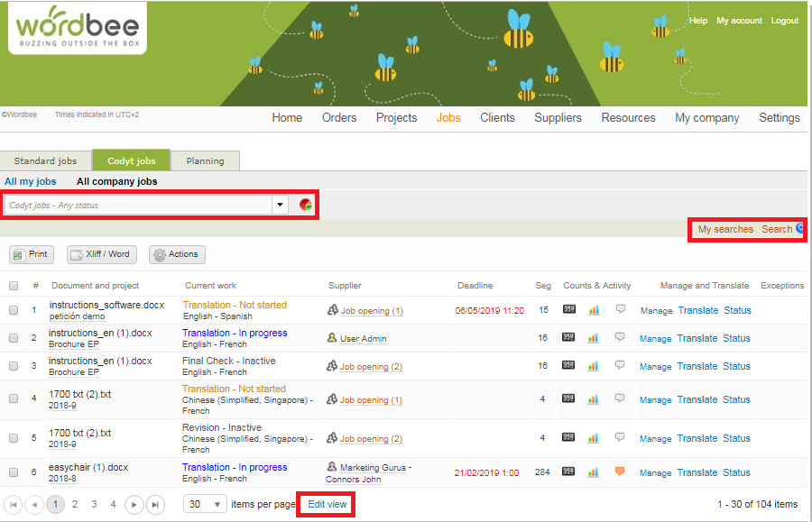Expand the Codyt jobs status dropdown arrow
The height and width of the screenshot is (522, 812).
click(x=280, y=205)
